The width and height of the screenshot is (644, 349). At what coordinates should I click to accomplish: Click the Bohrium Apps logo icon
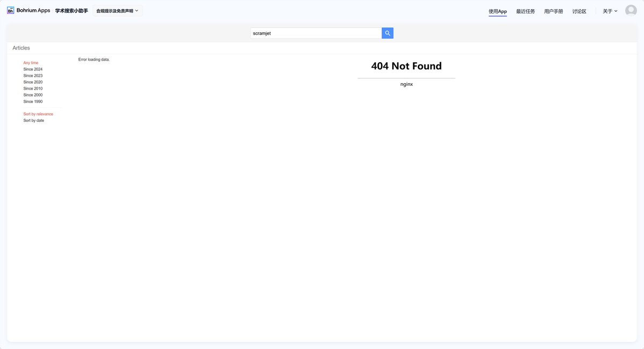10,11
